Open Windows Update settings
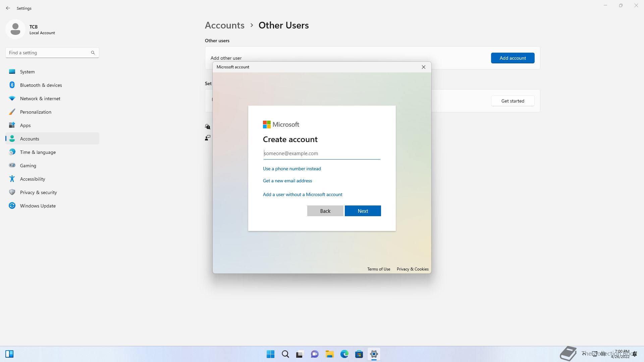This screenshot has height=362, width=644. pos(38,206)
